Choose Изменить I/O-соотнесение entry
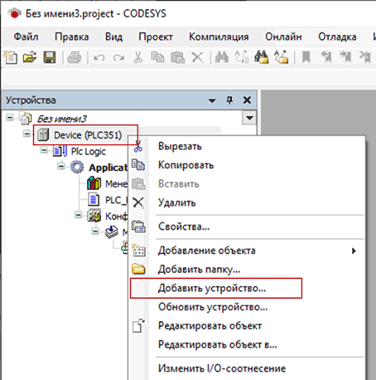376x380 pixels. [222, 369]
